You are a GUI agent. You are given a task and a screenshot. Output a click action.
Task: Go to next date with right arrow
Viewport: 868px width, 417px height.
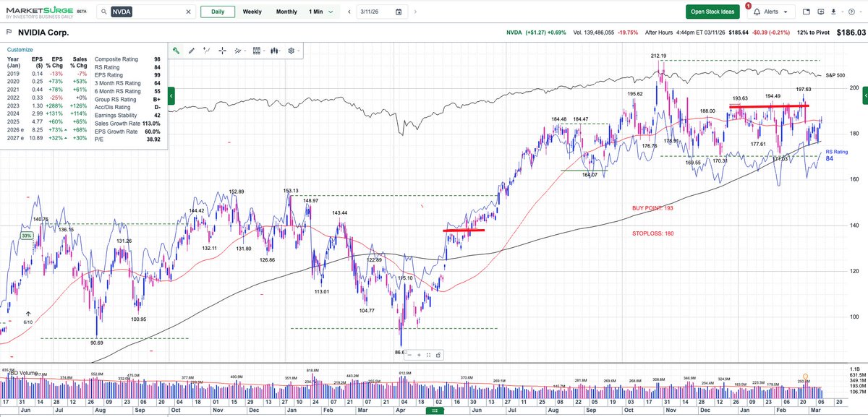pos(414,12)
